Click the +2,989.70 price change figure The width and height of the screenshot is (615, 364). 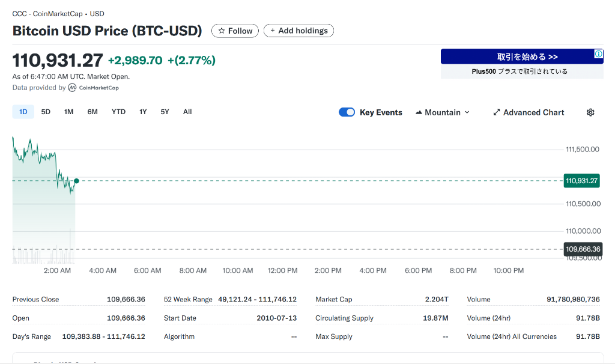[135, 61]
